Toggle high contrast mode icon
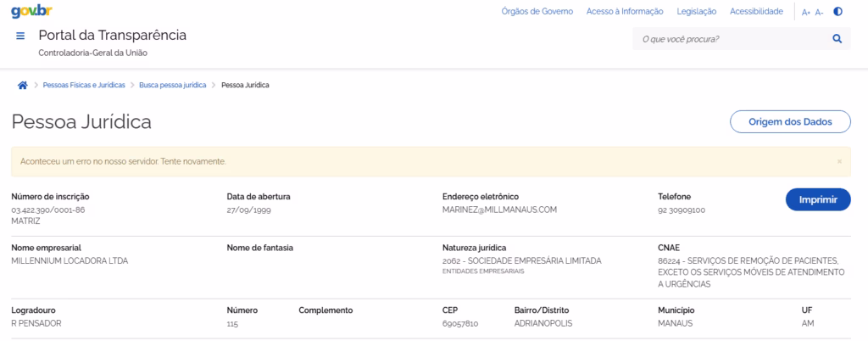The image size is (868, 341). (837, 12)
